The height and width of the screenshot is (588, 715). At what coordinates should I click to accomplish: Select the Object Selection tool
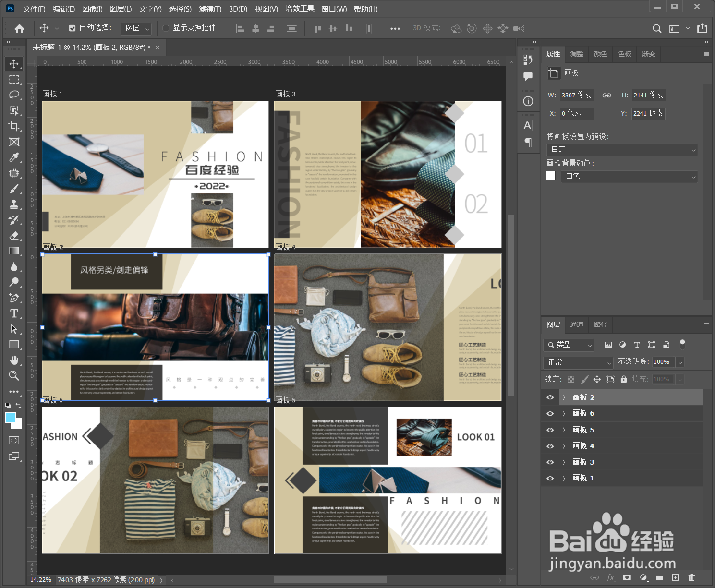coord(14,111)
